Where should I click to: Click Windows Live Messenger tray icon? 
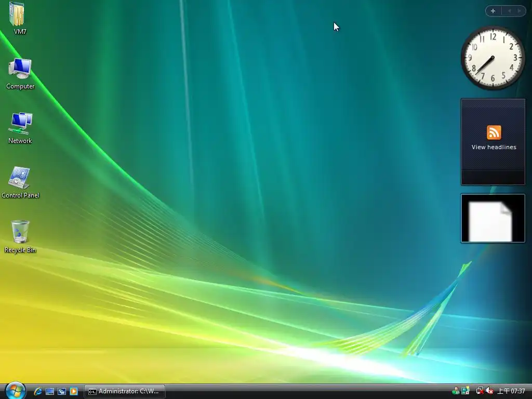455,391
